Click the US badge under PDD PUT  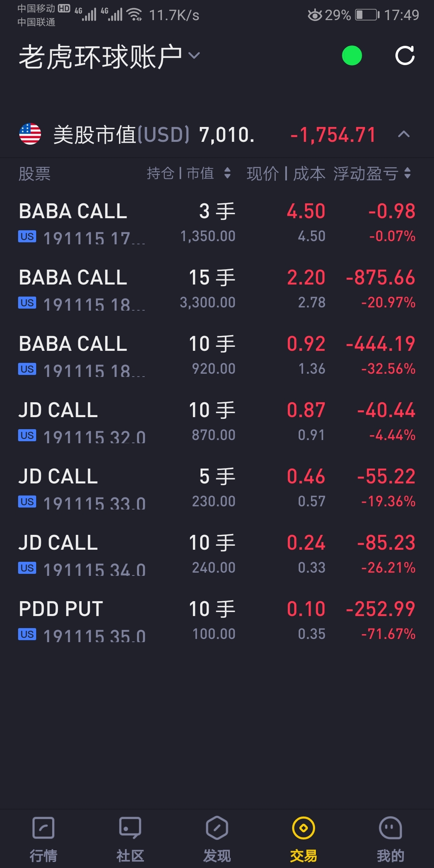(27, 634)
